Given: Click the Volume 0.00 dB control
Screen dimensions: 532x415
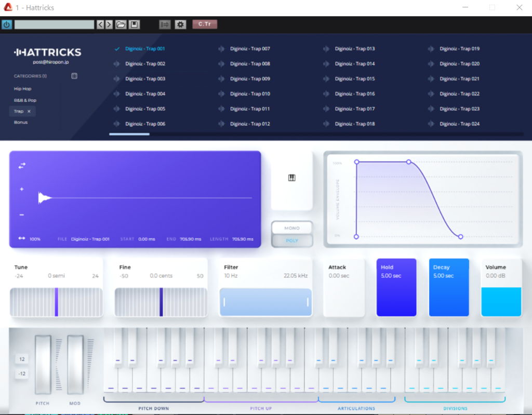Looking at the screenshot, I should pyautogui.click(x=501, y=288).
